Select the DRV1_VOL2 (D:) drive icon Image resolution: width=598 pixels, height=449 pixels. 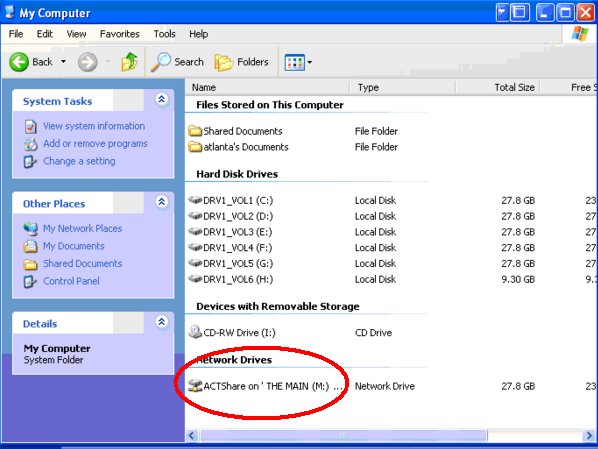coord(195,216)
